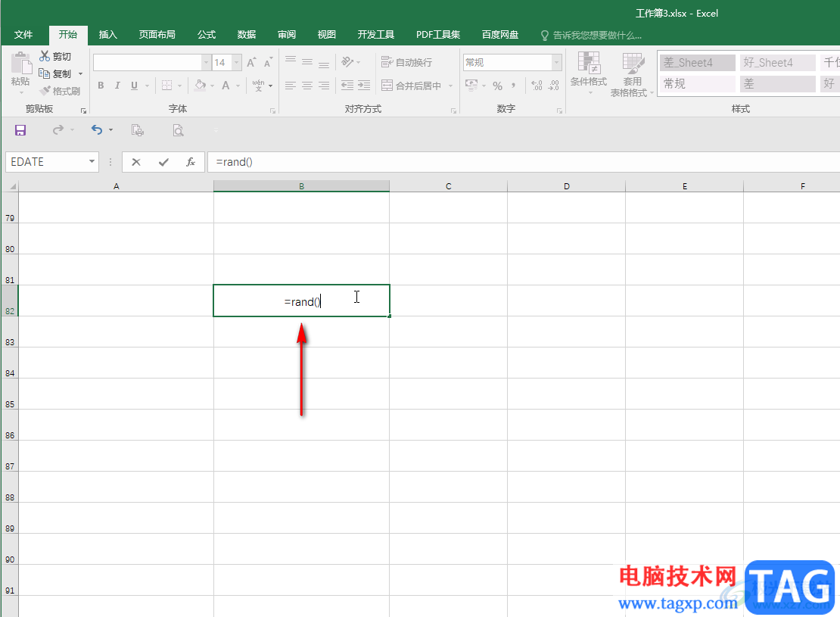This screenshot has height=617, width=840.
Task: Align text right
Action: click(324, 86)
